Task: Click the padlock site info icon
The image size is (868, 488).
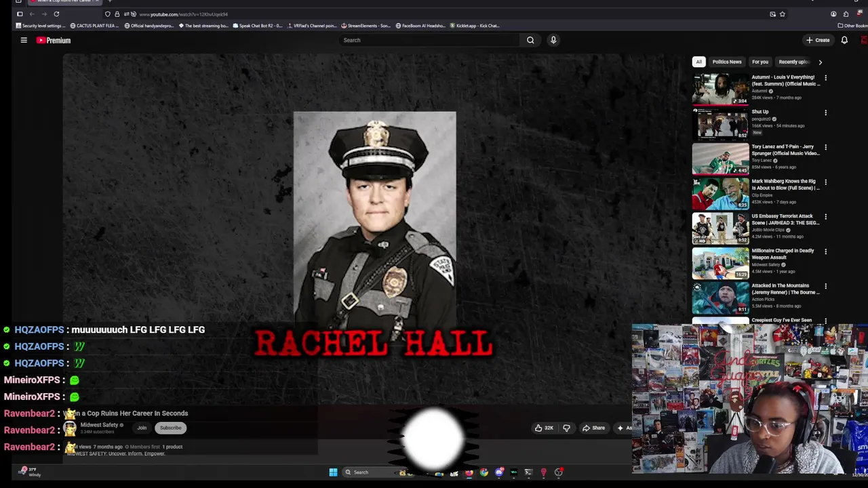Action: (x=117, y=14)
